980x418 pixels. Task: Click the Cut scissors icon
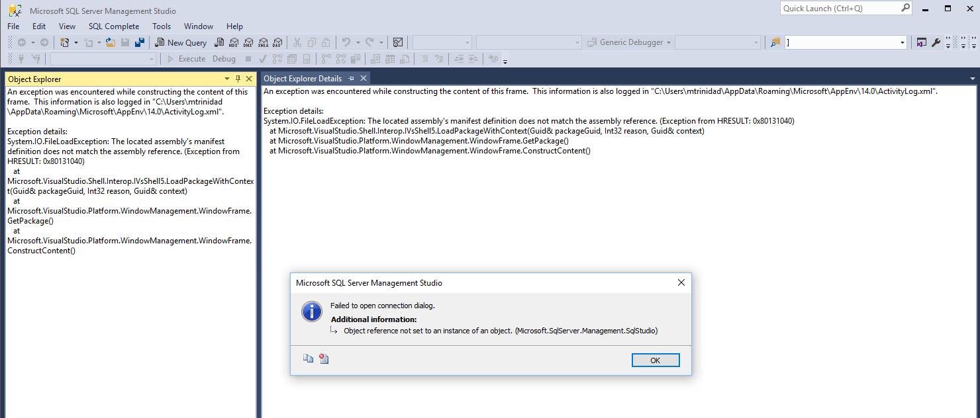point(297,42)
